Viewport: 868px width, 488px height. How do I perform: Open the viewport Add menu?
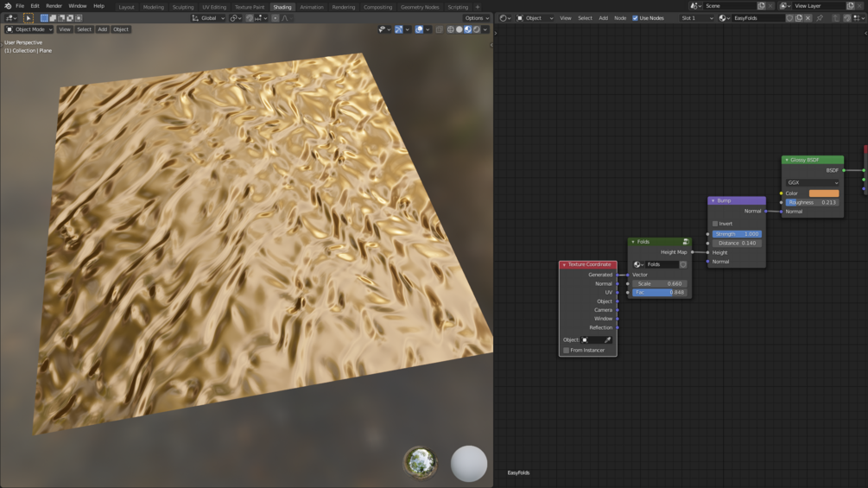103,29
